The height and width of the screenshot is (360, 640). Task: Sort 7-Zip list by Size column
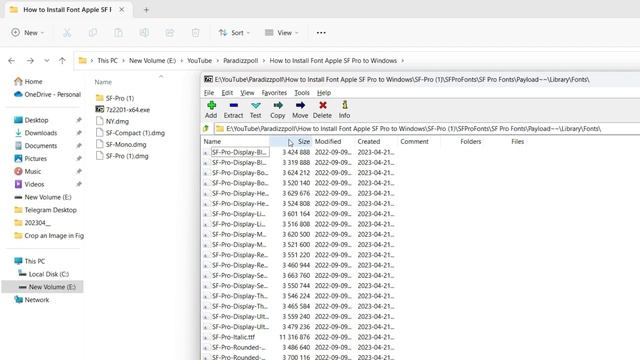[291, 142]
